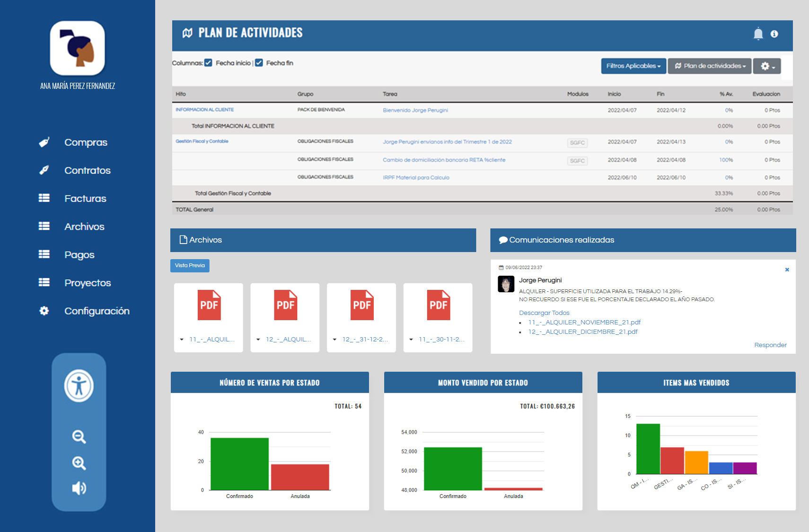This screenshot has width=809, height=532.
Task: Expand the arrow beside first 11_-_ALQUIL file
Action: tap(182, 340)
